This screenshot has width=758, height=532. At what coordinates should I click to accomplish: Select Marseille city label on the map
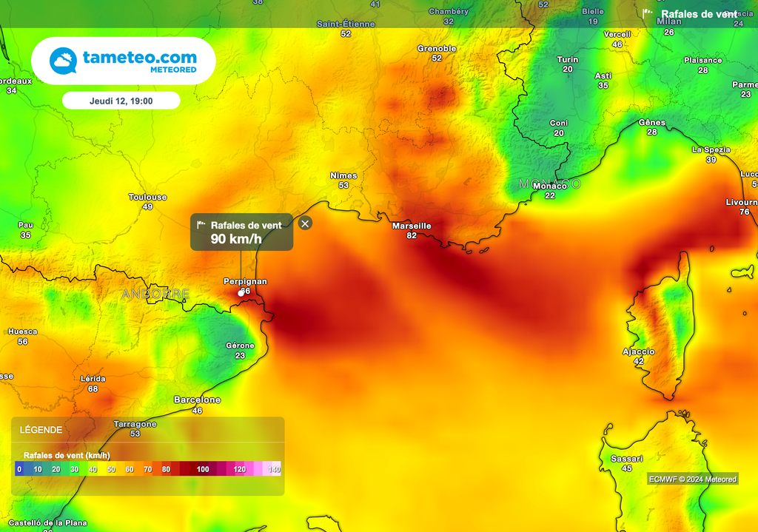click(412, 226)
